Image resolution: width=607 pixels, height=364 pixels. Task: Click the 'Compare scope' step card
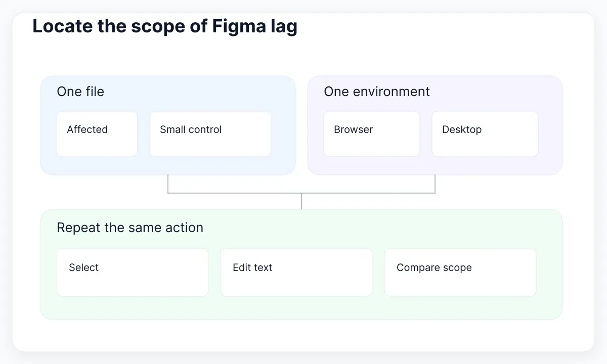click(x=460, y=272)
